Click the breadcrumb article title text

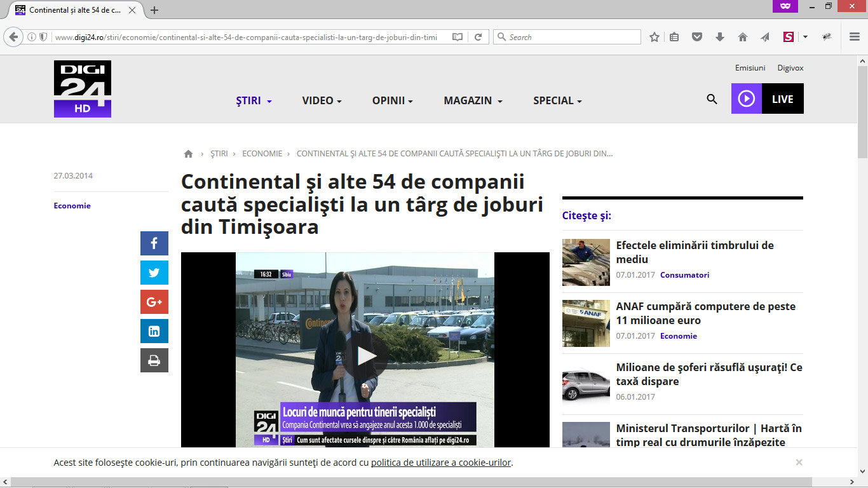[455, 154]
